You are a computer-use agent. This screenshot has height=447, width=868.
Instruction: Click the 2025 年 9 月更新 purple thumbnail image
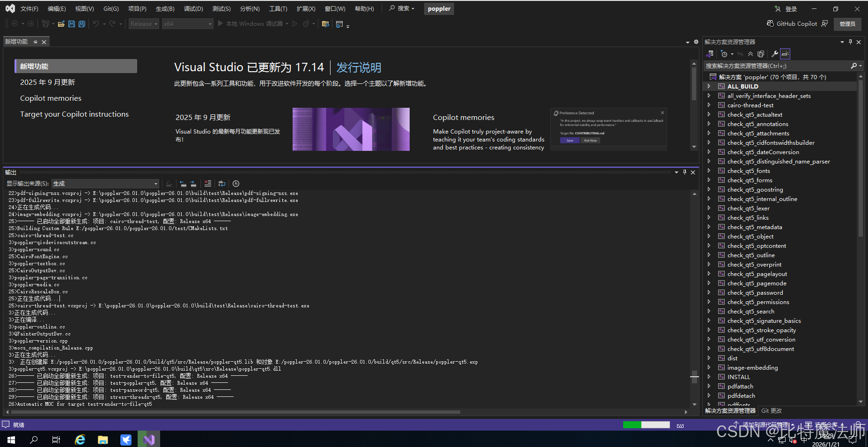351,129
